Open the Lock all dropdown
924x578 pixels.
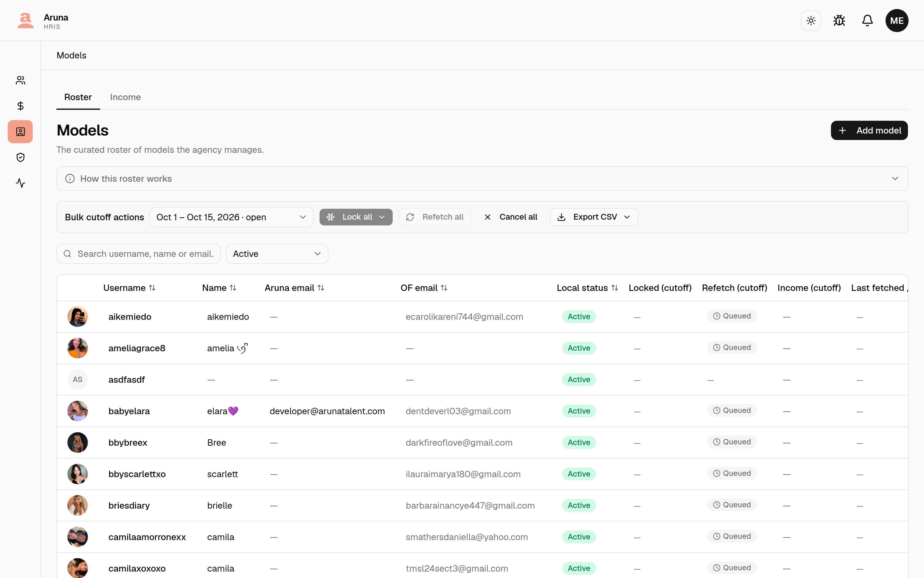(356, 217)
